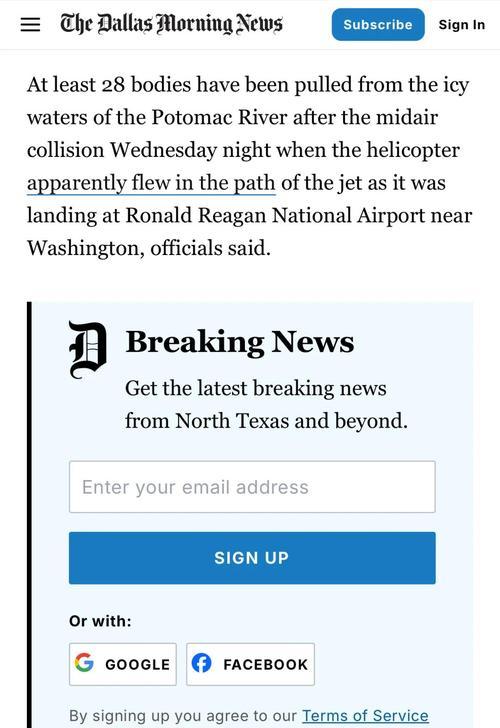This screenshot has width=500, height=728.
Task: Open the Sign In page
Action: pos(461,25)
